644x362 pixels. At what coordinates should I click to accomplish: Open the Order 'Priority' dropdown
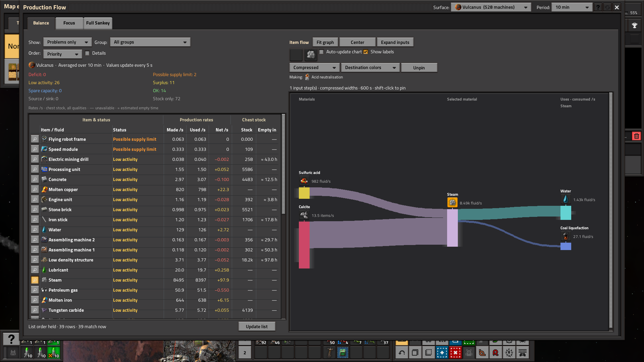62,54
